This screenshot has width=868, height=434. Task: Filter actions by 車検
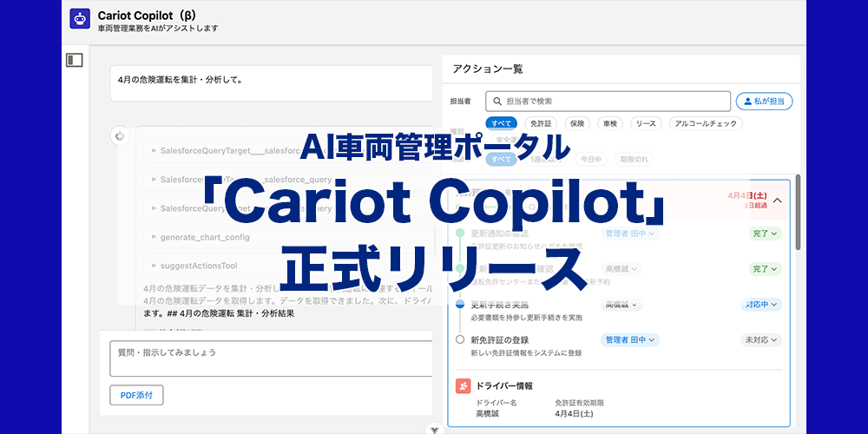(610, 123)
